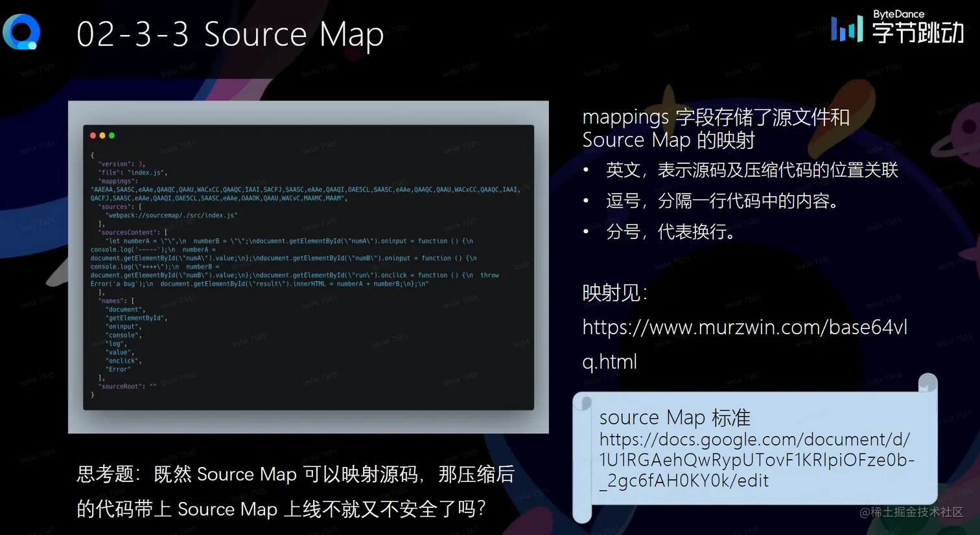Click the "sourcesContent": [ code line

(133, 232)
